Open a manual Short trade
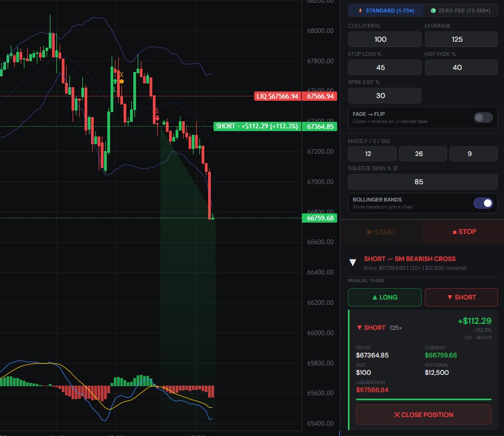This screenshot has height=436, width=504. coord(461,297)
